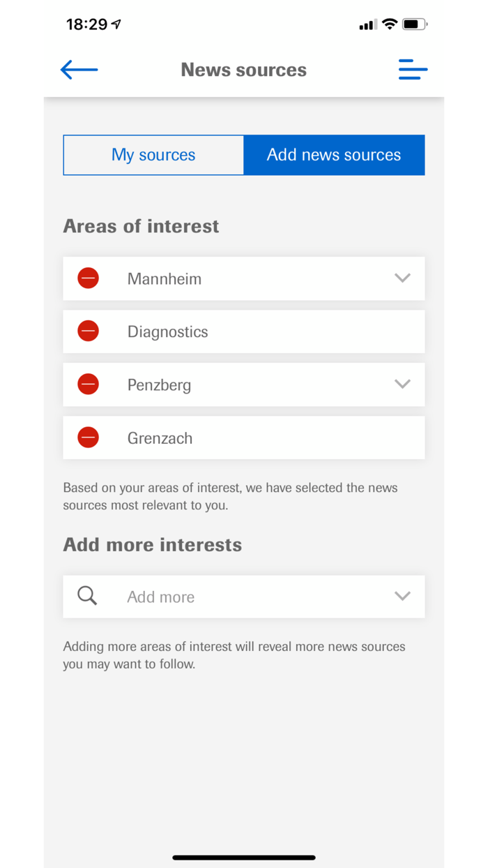The height and width of the screenshot is (868, 488).
Task: Tap the back arrow icon
Action: 79,70
